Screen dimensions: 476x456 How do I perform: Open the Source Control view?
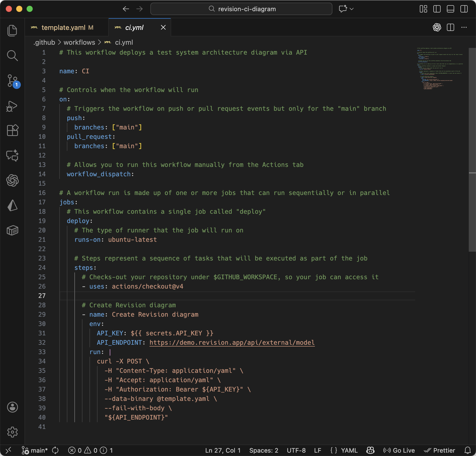tap(12, 81)
